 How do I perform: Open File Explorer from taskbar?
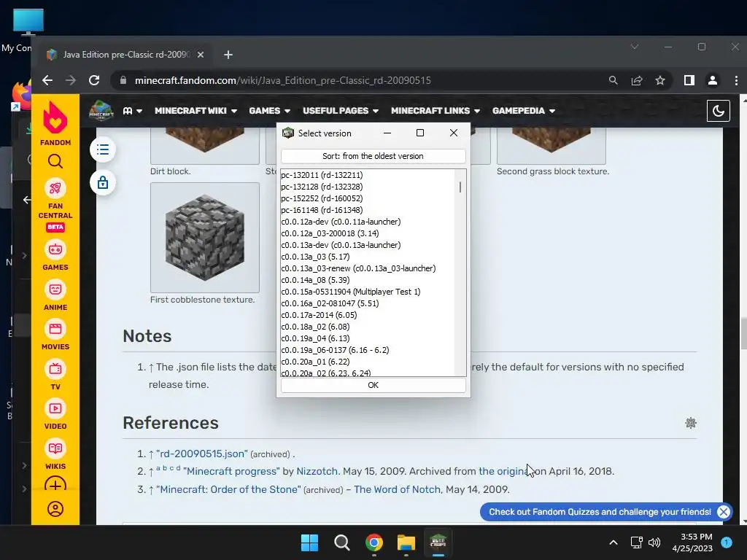click(406, 542)
